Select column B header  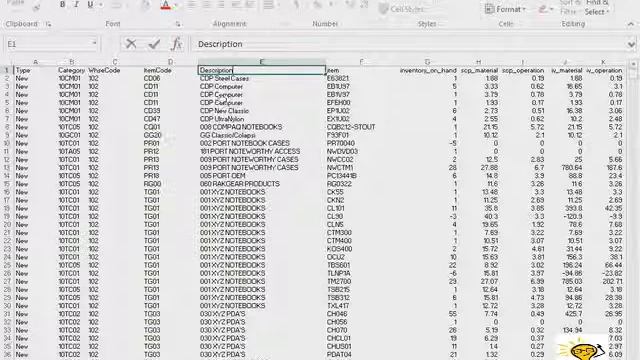[72, 62]
